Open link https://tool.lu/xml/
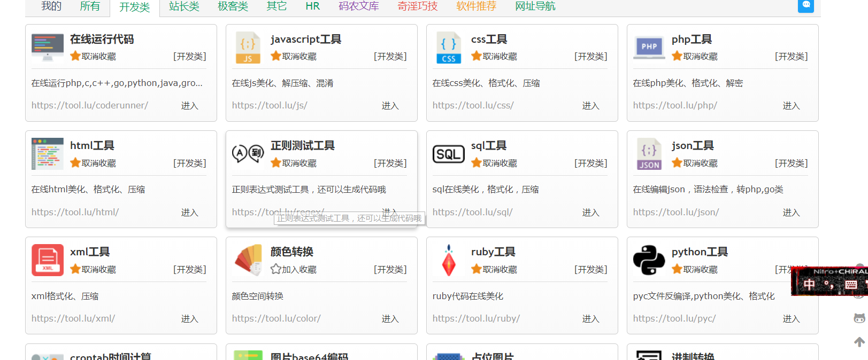The height and width of the screenshot is (360, 868). tap(73, 318)
